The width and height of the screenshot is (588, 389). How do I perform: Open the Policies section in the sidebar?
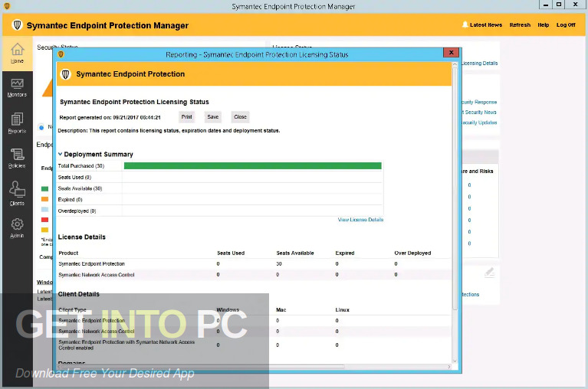(x=18, y=158)
